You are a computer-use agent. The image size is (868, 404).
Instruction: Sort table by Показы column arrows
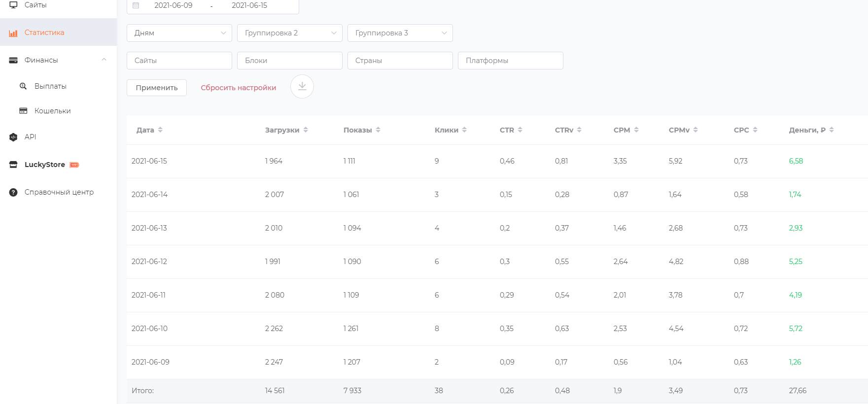(378, 130)
